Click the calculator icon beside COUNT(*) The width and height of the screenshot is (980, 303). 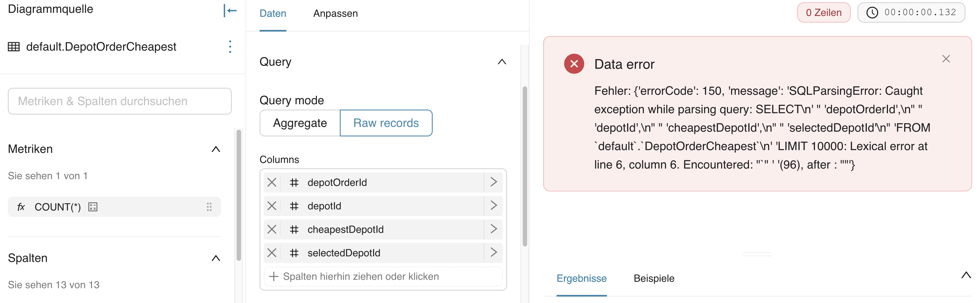93,207
